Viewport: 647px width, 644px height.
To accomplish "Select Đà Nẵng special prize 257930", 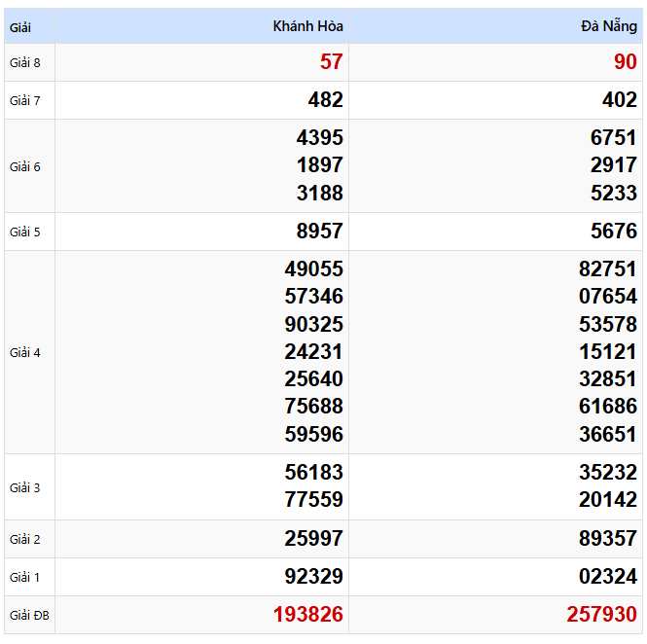I will 602,614.
